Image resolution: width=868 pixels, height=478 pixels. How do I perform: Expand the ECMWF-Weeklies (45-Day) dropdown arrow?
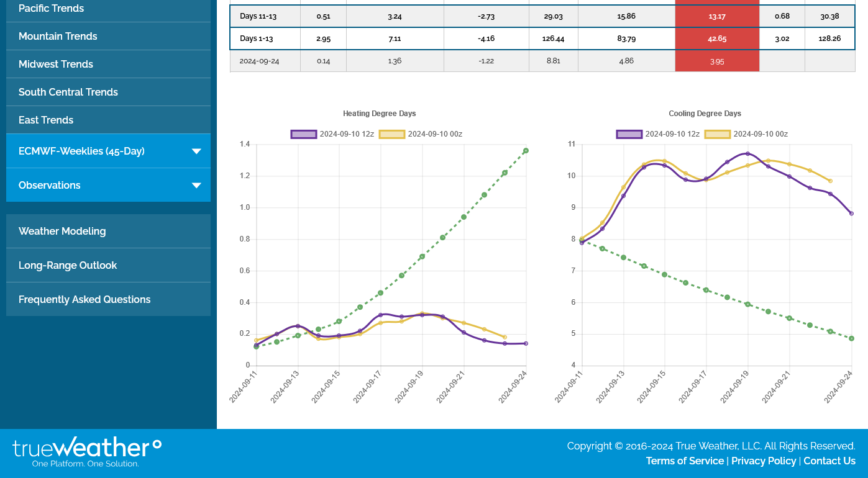pos(196,151)
